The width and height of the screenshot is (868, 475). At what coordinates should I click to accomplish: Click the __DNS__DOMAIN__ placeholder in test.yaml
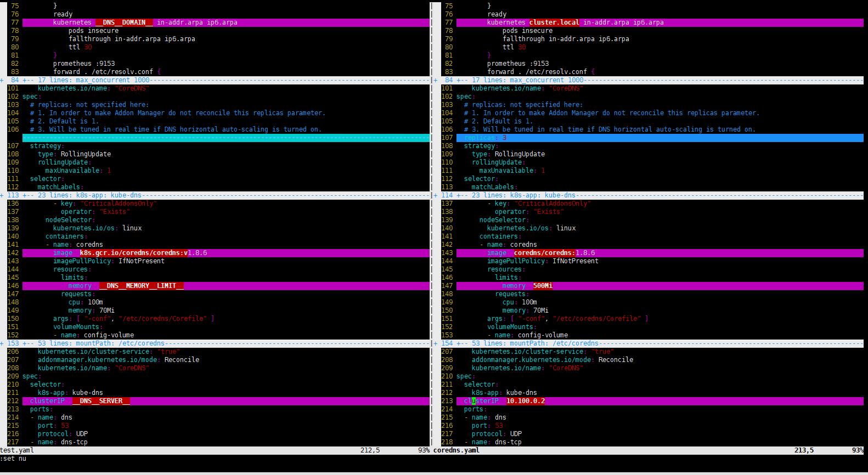[x=124, y=22]
